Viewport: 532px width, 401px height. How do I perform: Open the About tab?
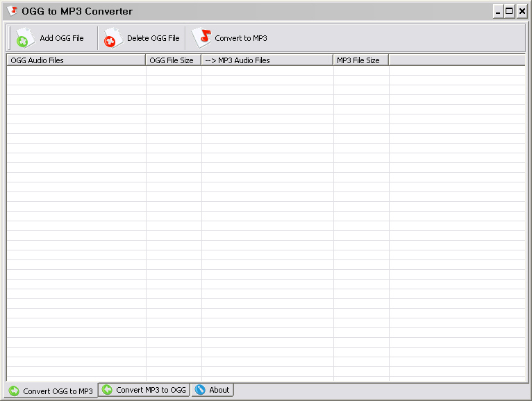219,390
